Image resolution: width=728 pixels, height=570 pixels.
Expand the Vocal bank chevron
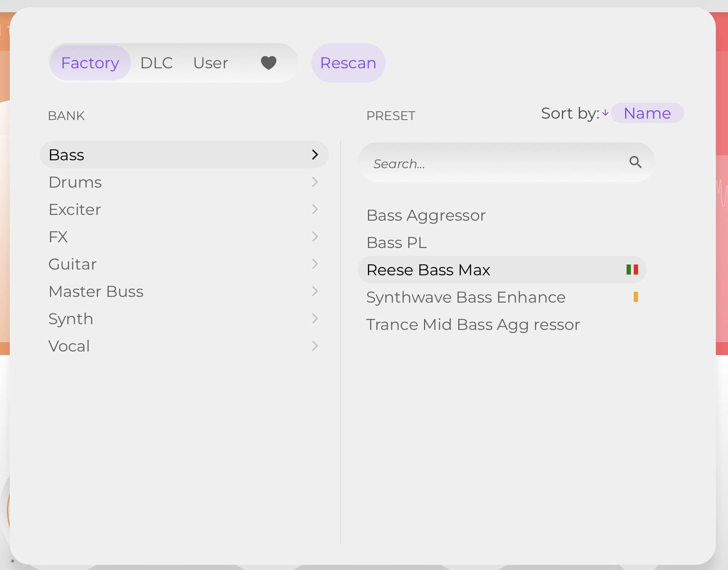click(x=315, y=346)
